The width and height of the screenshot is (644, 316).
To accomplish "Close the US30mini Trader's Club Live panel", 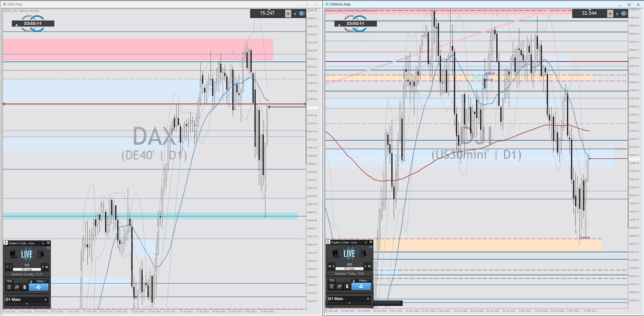I will [371, 242].
